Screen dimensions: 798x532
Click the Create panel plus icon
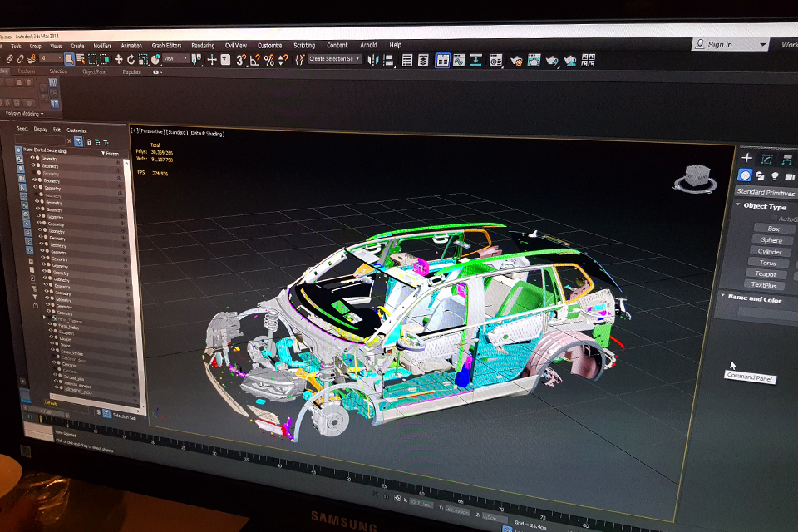[746, 157]
